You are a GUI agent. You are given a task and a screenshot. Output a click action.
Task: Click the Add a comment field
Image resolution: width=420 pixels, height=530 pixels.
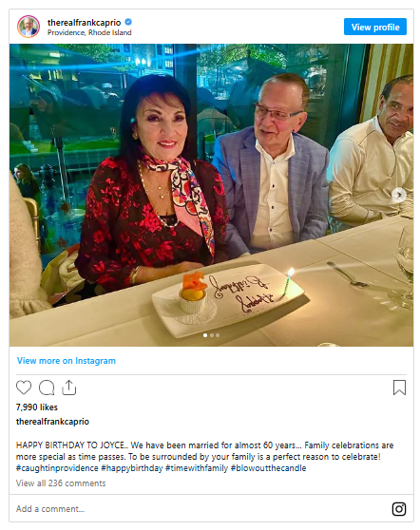[x=200, y=509]
